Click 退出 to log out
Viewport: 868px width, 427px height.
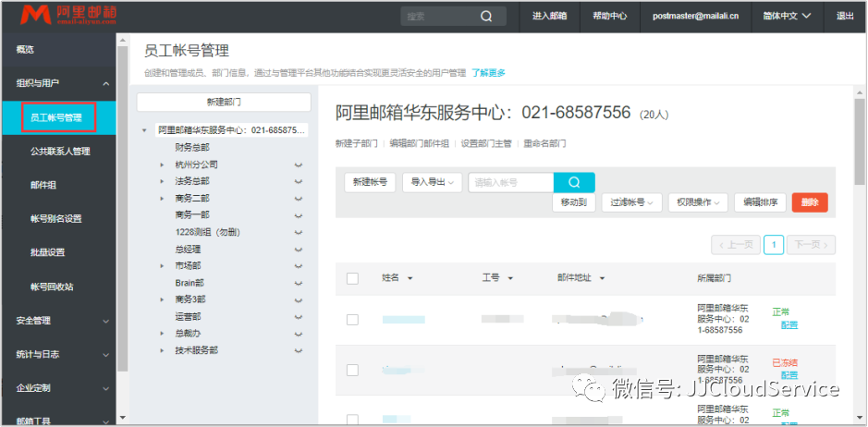coord(845,16)
